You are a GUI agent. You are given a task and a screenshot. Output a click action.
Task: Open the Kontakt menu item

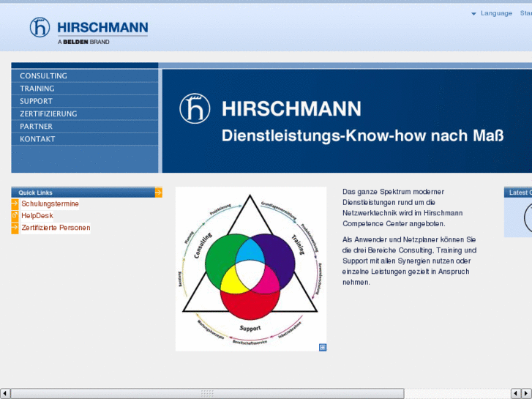[x=37, y=138]
